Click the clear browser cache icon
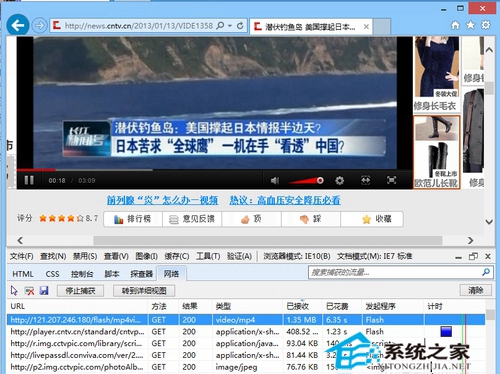 coord(29,291)
